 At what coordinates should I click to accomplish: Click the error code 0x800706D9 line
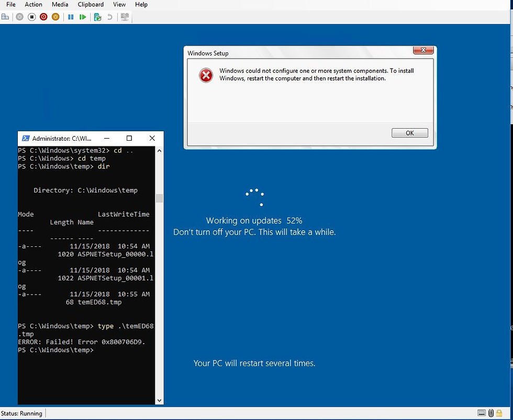(82, 342)
